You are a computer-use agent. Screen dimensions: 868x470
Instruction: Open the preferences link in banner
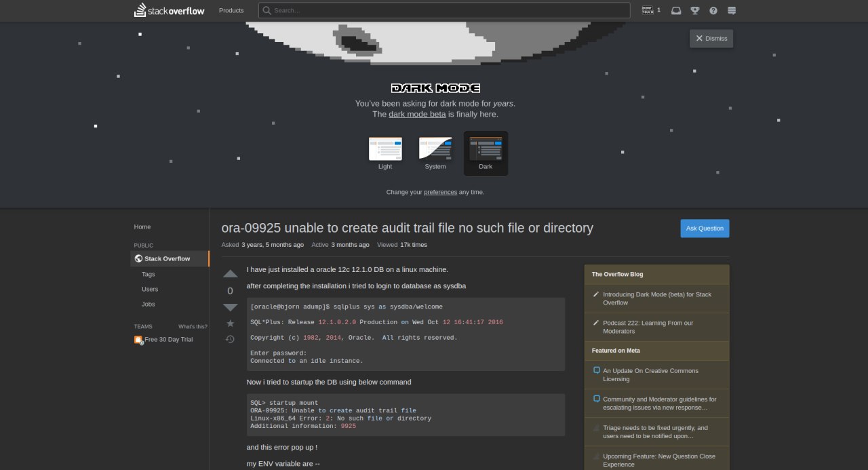tap(440, 192)
